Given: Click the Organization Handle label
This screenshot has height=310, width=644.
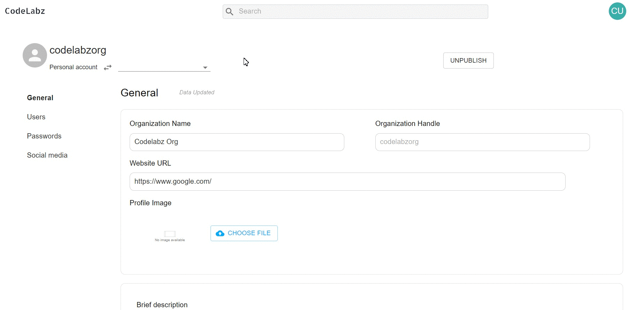Looking at the screenshot, I should [x=407, y=124].
